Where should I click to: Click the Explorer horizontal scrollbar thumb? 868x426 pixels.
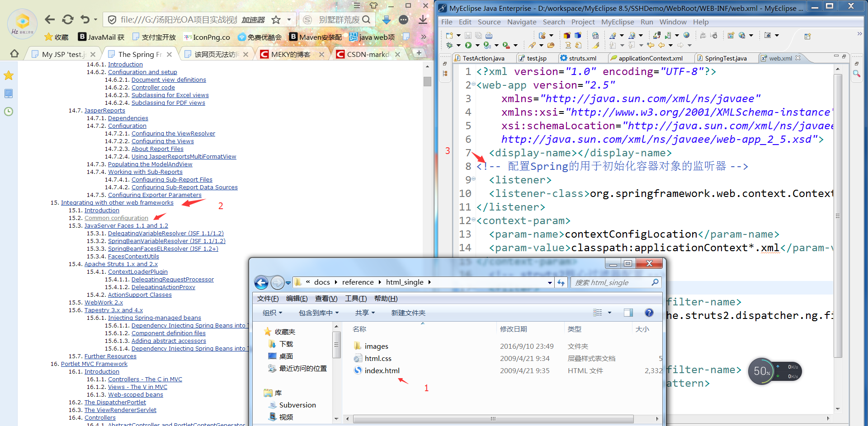click(493, 419)
